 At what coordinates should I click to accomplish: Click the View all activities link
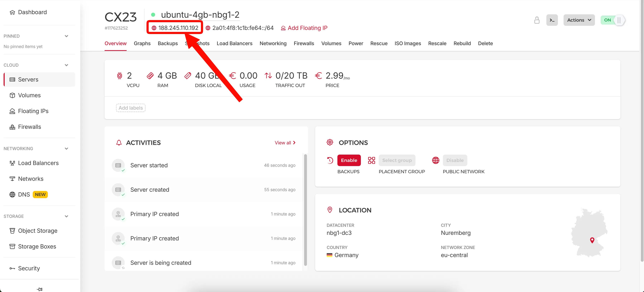pos(283,142)
